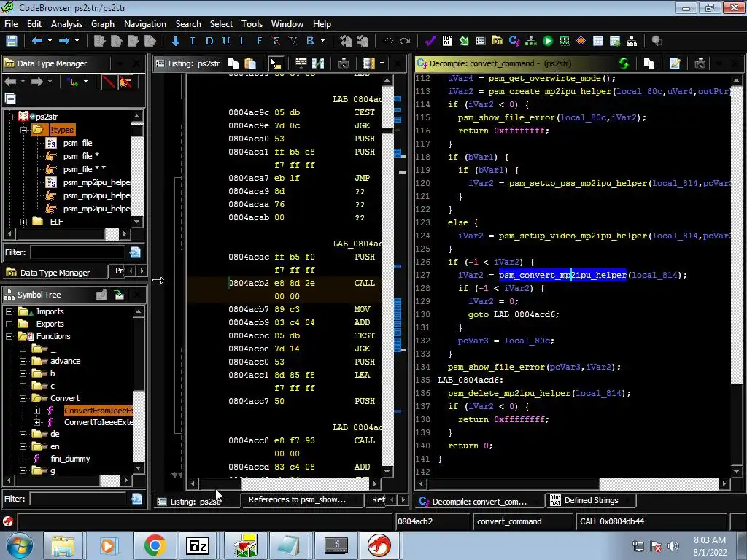Click the Data Type filter options icon

click(x=135, y=252)
